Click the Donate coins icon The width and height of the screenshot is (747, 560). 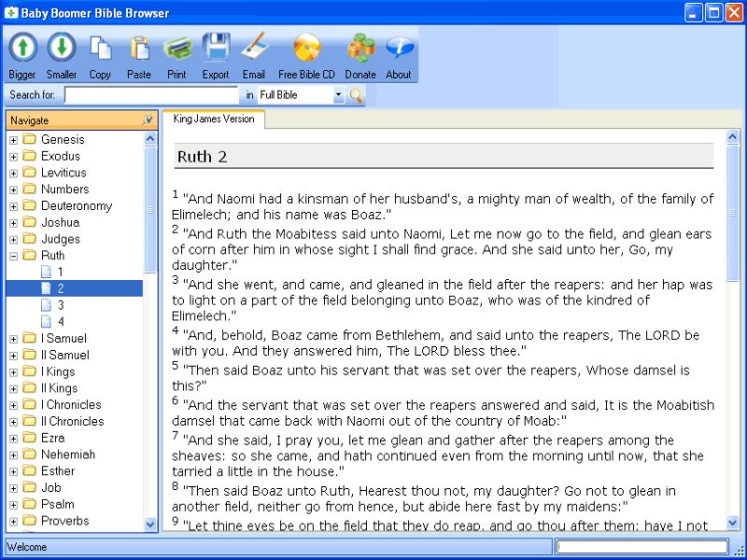tap(360, 48)
